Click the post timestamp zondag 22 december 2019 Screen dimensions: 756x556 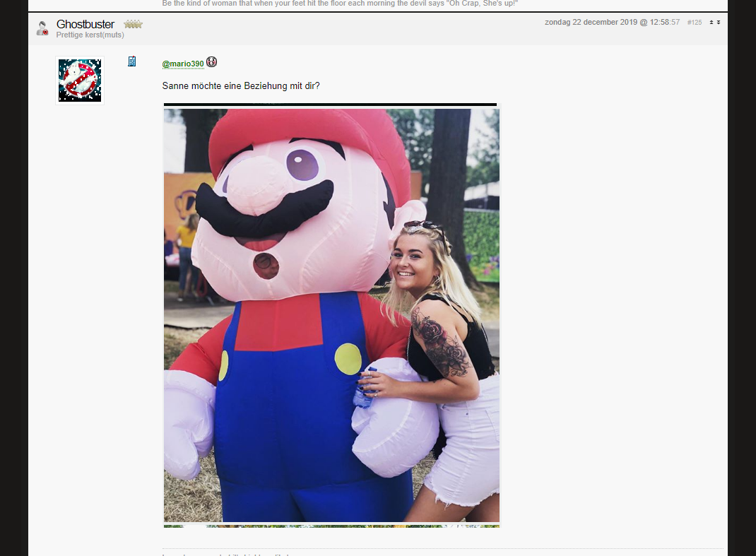pos(613,22)
